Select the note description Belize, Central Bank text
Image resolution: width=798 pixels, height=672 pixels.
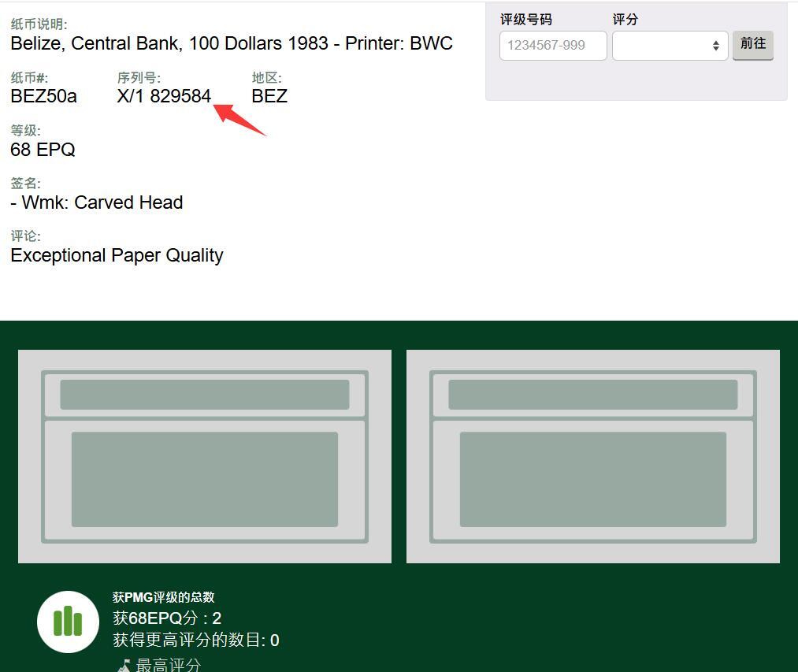coord(232,43)
